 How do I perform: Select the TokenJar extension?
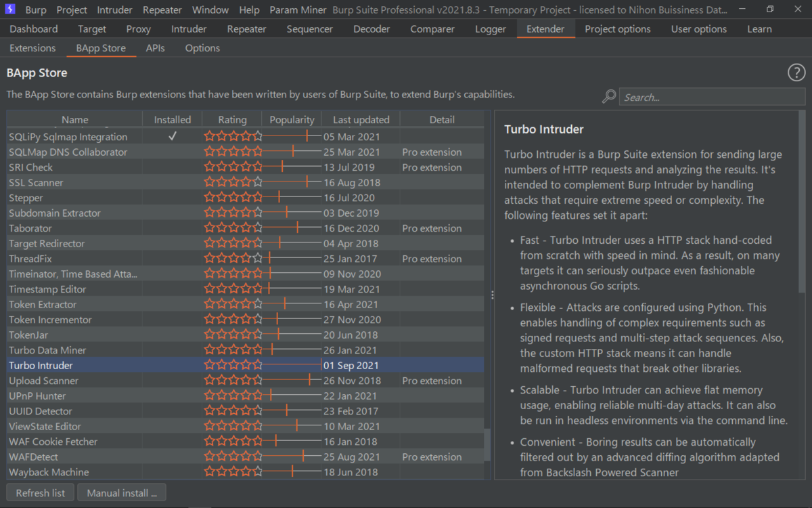pos(245,335)
